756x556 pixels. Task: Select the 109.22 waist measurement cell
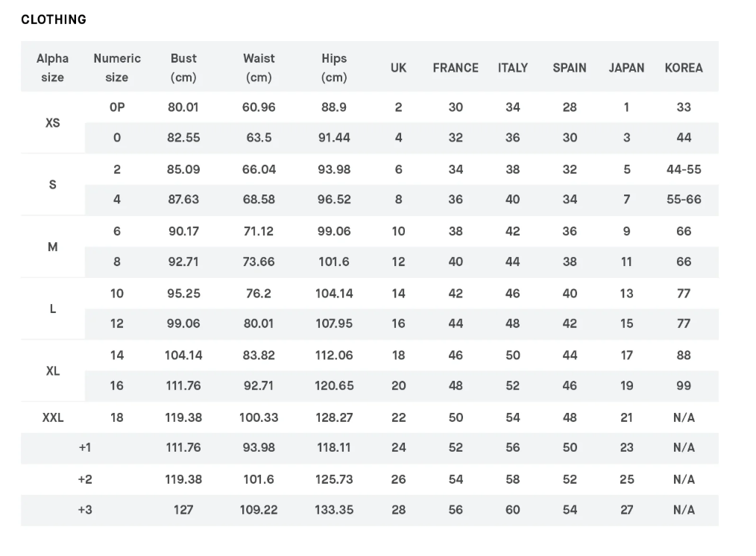pyautogui.click(x=259, y=510)
